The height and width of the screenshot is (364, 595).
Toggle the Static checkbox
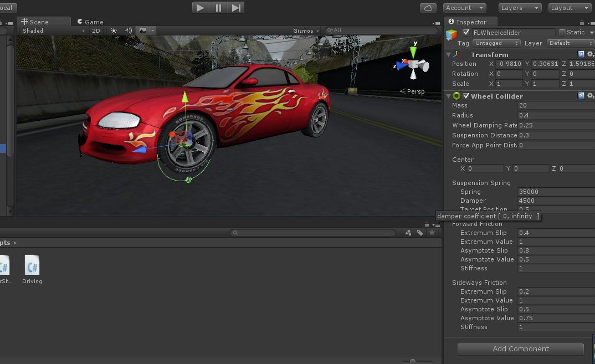pyautogui.click(x=562, y=32)
